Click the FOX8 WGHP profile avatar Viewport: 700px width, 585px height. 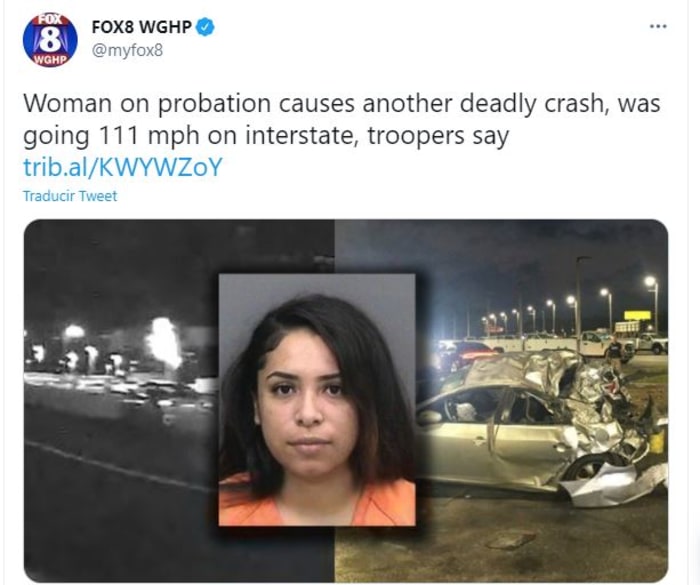pos(50,40)
